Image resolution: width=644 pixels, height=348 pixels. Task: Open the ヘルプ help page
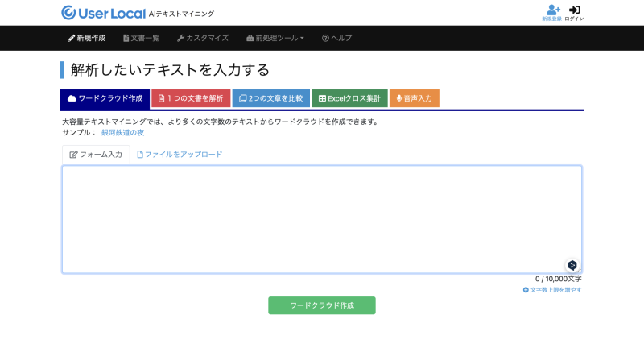click(x=336, y=38)
